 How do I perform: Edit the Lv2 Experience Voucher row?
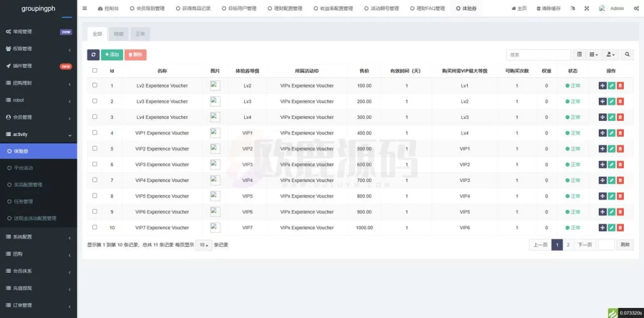coord(611,86)
